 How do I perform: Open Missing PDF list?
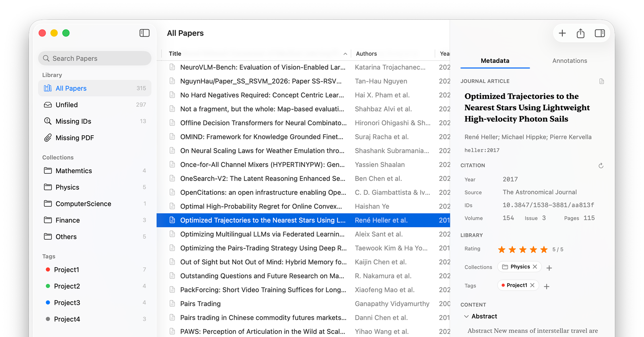[x=95, y=138]
